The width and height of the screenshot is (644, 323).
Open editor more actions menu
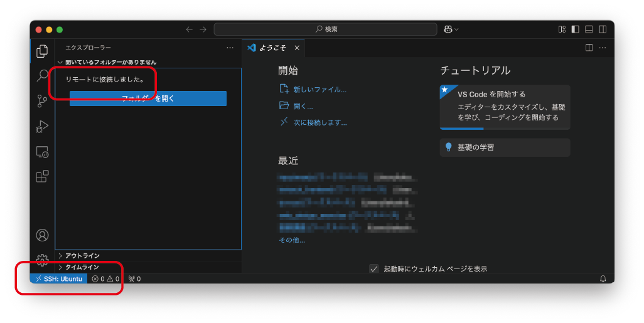click(x=603, y=48)
